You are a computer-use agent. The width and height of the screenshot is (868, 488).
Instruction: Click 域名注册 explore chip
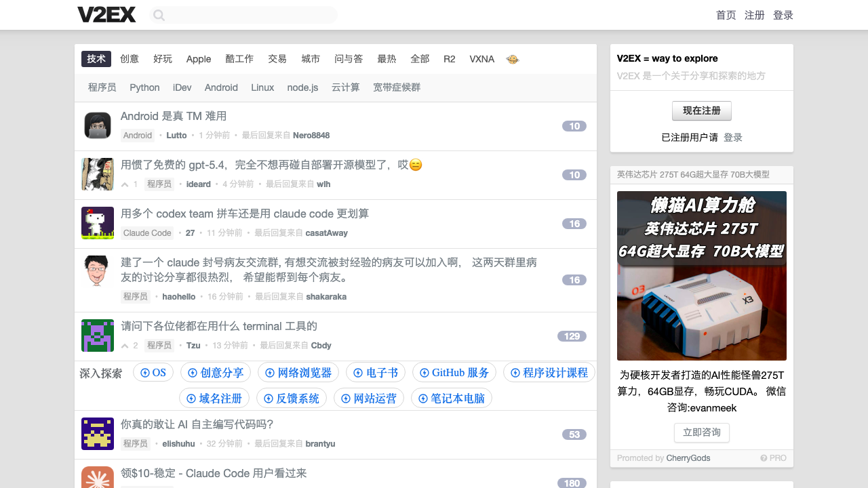215,399
